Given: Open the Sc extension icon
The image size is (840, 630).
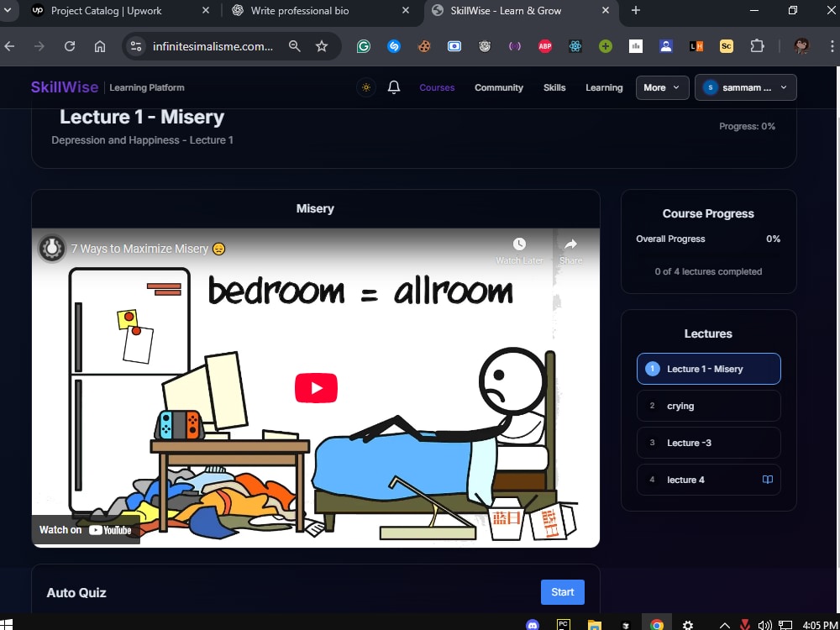Looking at the screenshot, I should coord(727,46).
